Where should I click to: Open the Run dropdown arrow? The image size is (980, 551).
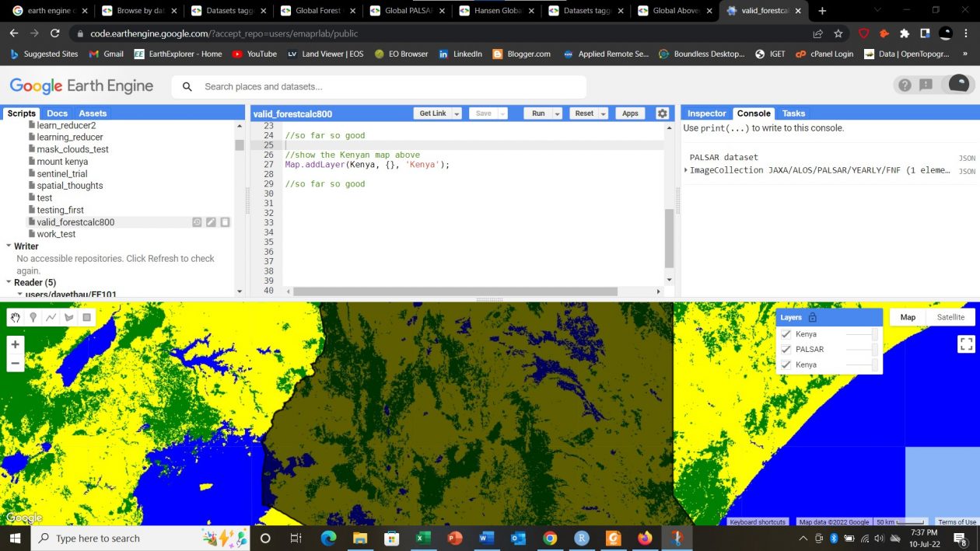pos(557,113)
